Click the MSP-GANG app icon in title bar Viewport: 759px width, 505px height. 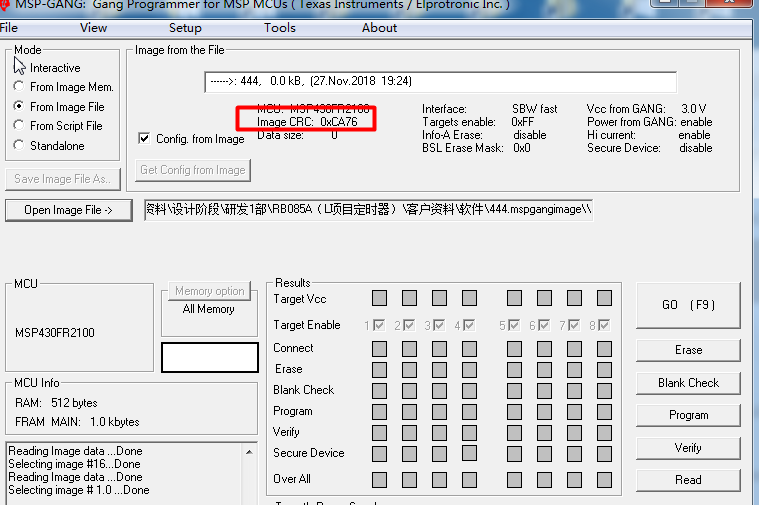(5, 5)
